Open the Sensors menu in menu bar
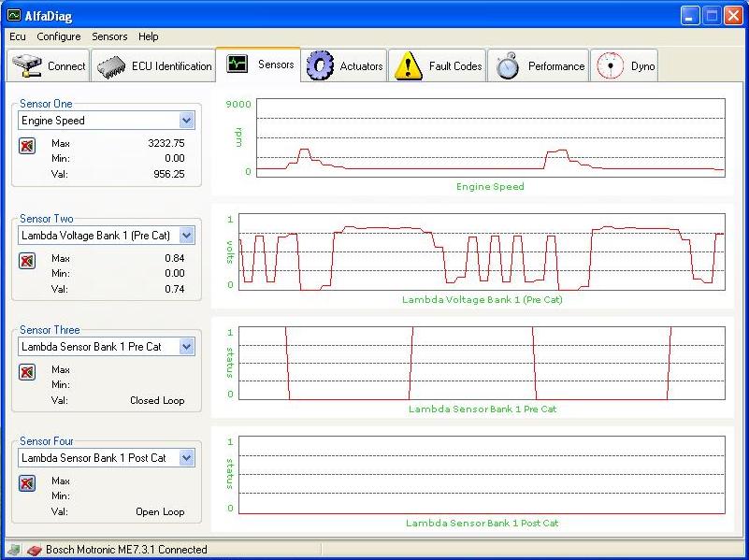Viewport: 749px width, 560px height. [109, 36]
